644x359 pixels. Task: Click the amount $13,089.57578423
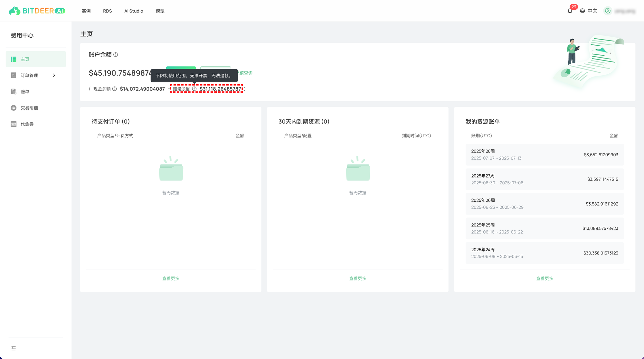(600, 228)
